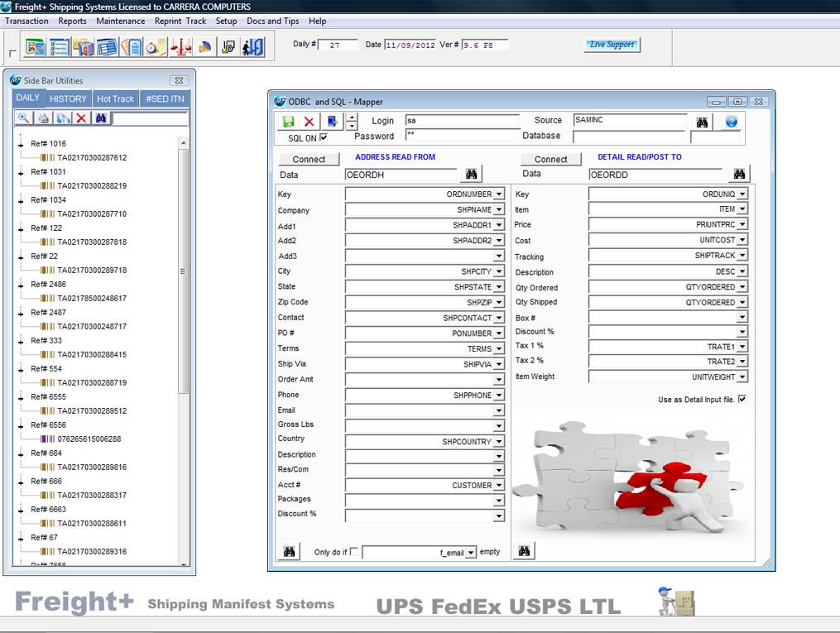Open the Docs and Tips menu

[x=272, y=21]
